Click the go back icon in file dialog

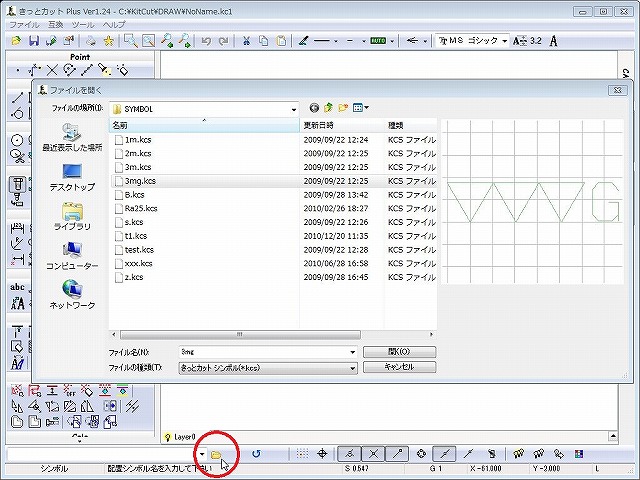(x=314, y=108)
